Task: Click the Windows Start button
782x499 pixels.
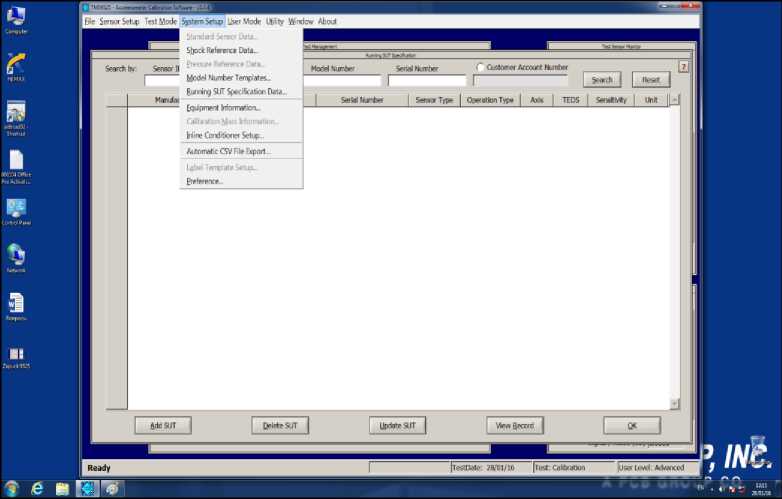Action: point(11,488)
